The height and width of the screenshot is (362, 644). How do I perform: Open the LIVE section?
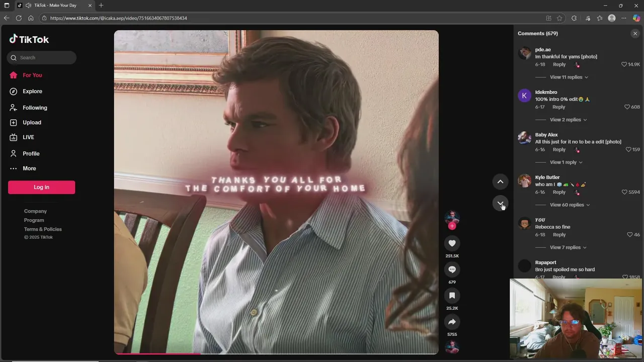click(22, 137)
